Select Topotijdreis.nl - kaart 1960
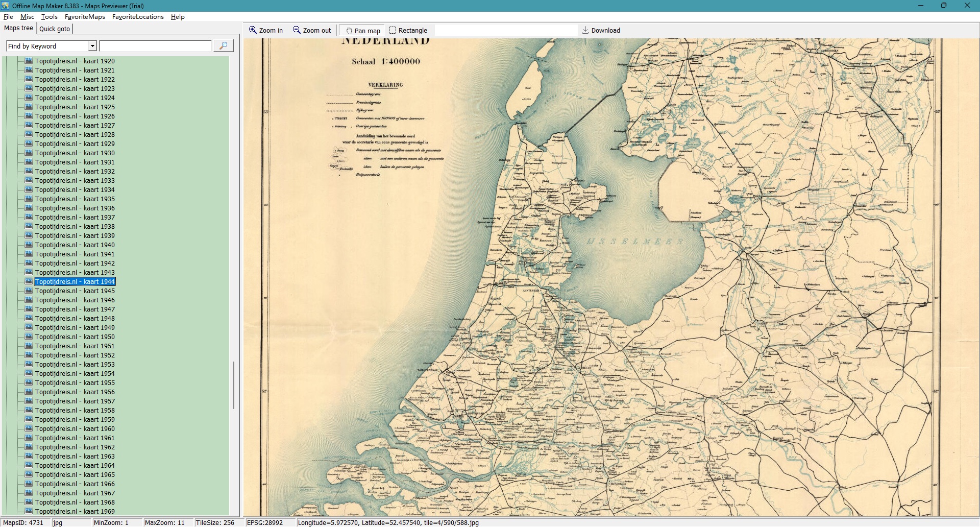980x527 pixels. [75, 429]
